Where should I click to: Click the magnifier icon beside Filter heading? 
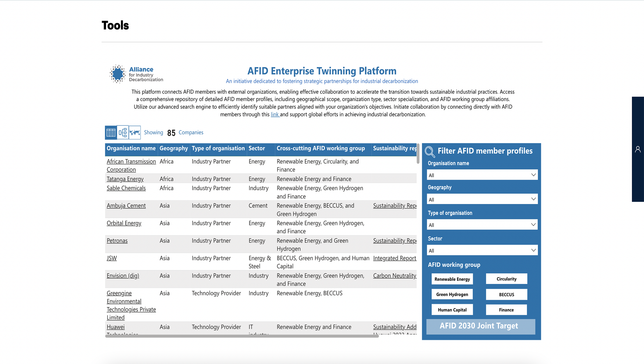[430, 151]
